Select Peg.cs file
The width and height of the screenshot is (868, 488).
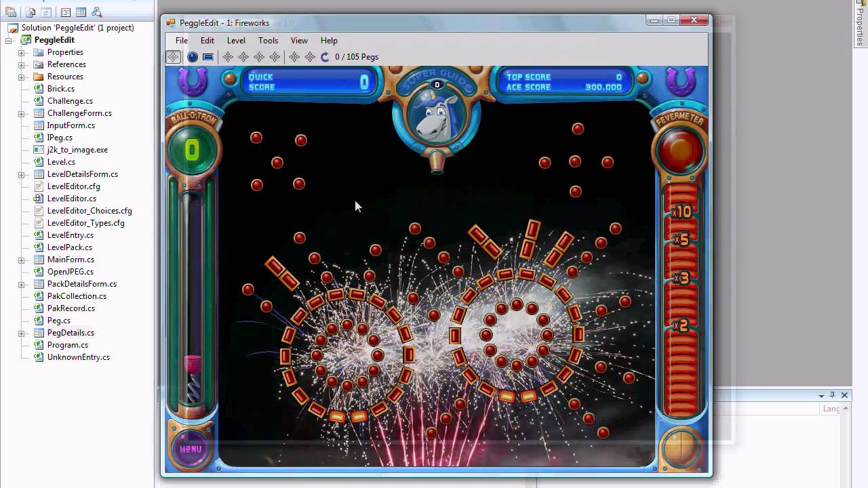pyautogui.click(x=59, y=321)
